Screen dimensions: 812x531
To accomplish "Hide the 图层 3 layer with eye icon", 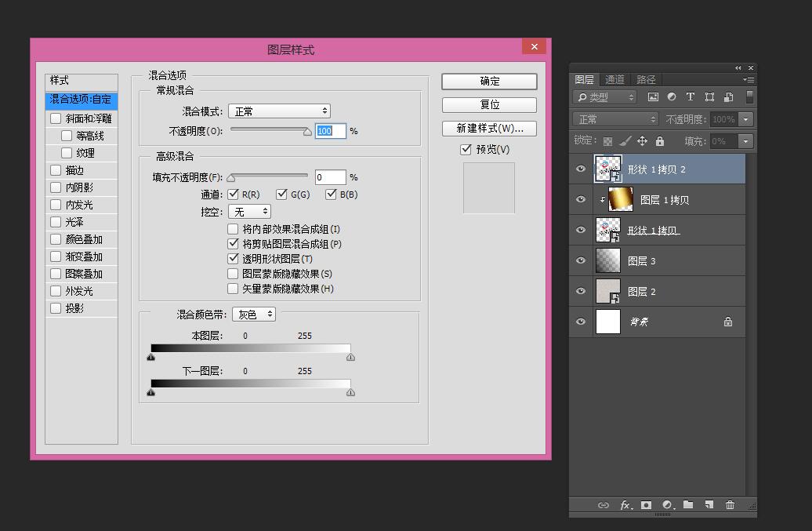I will click(581, 260).
